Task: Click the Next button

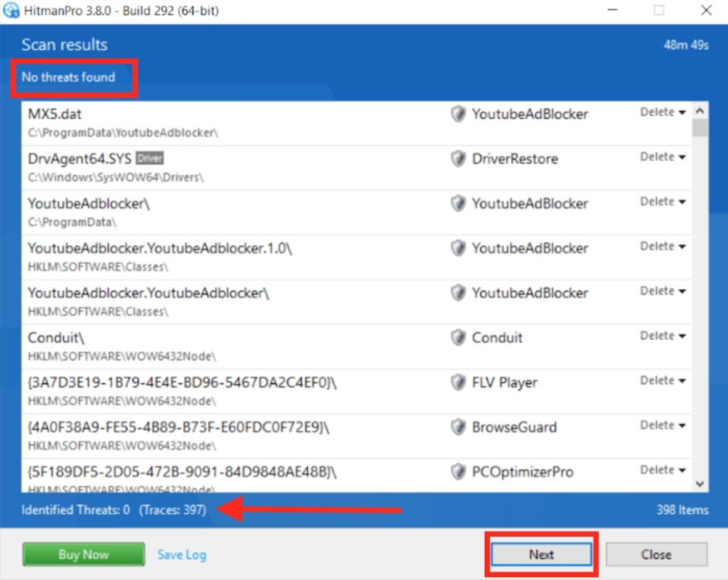Action: (541, 554)
